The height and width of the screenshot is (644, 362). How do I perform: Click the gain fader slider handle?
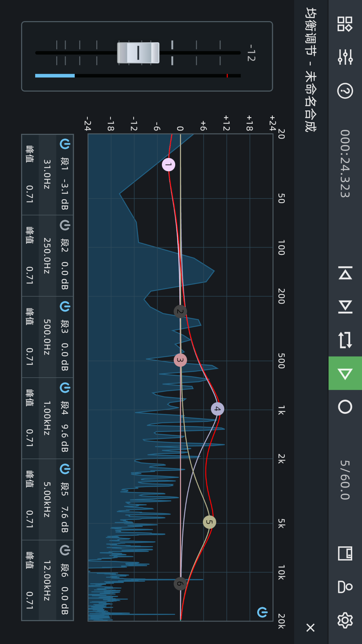[138, 53]
